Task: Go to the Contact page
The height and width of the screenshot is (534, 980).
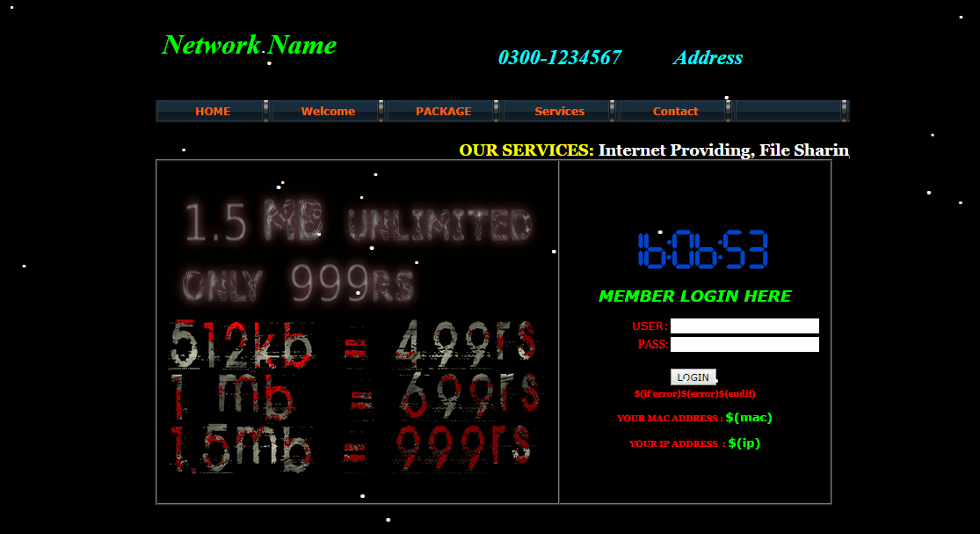Action: point(675,111)
